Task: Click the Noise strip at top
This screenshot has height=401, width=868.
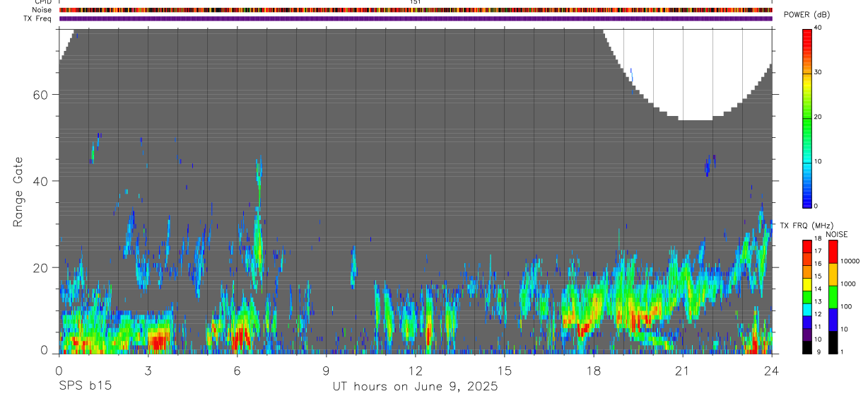Action: pos(416,10)
